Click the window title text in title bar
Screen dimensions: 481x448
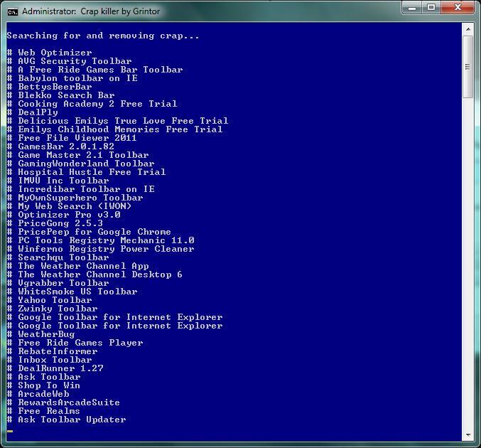[91, 11]
